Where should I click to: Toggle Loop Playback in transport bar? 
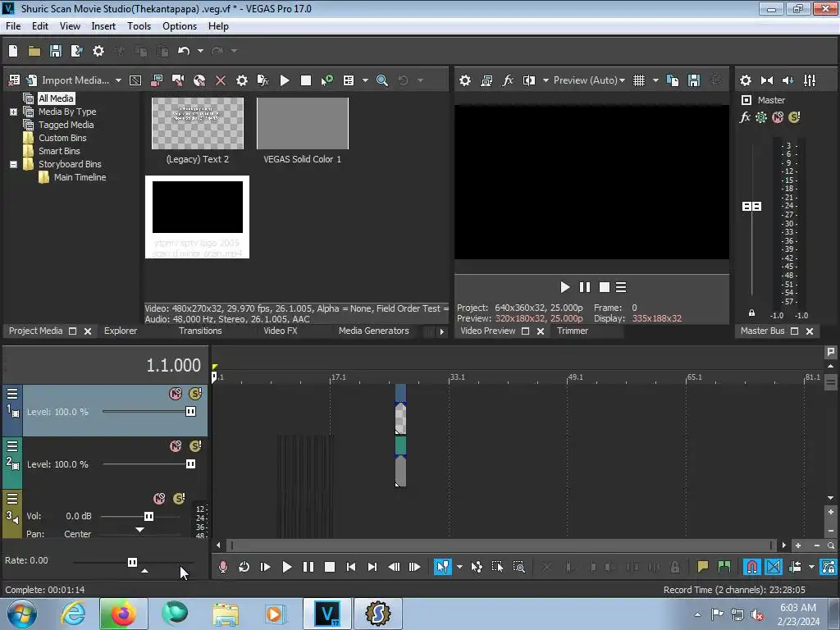point(244,567)
